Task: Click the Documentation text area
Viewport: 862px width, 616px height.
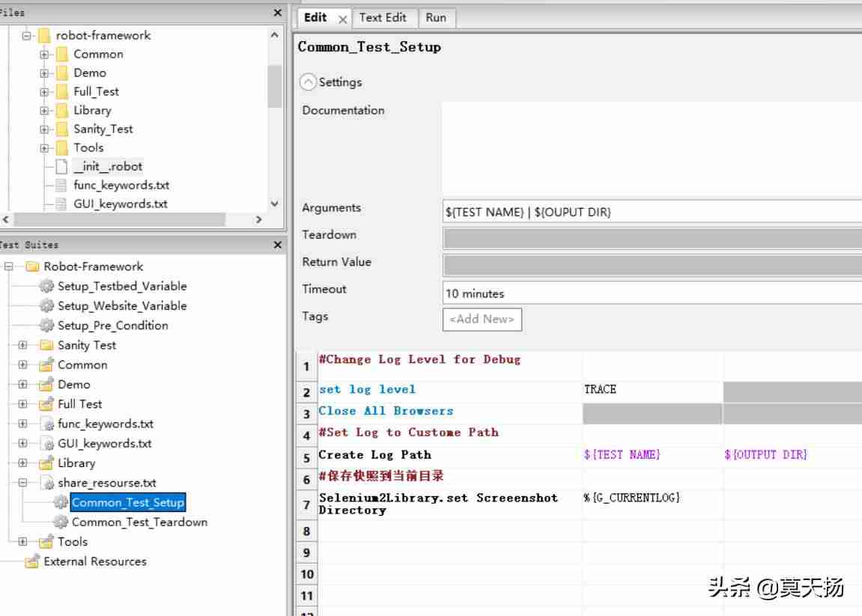Action: [x=652, y=147]
